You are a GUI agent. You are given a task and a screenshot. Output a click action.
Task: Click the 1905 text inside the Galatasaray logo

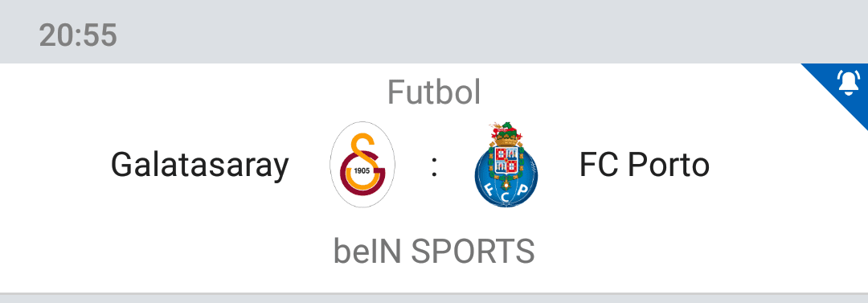coord(362,170)
